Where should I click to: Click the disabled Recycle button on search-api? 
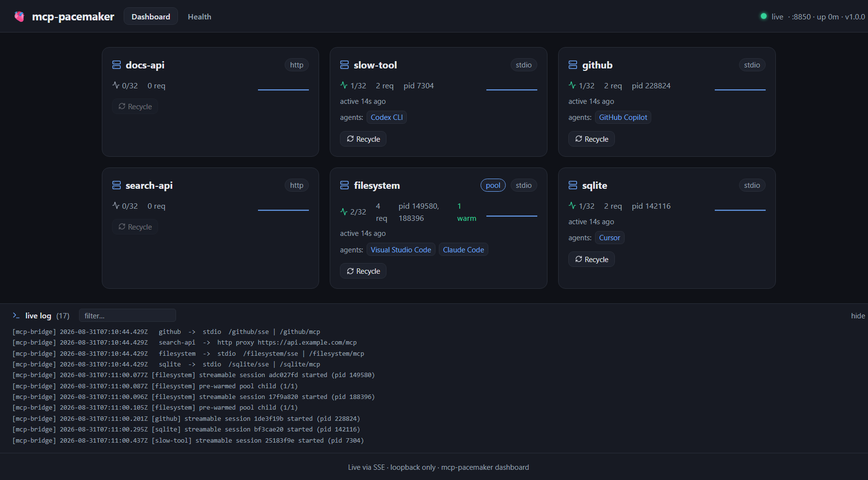(135, 227)
